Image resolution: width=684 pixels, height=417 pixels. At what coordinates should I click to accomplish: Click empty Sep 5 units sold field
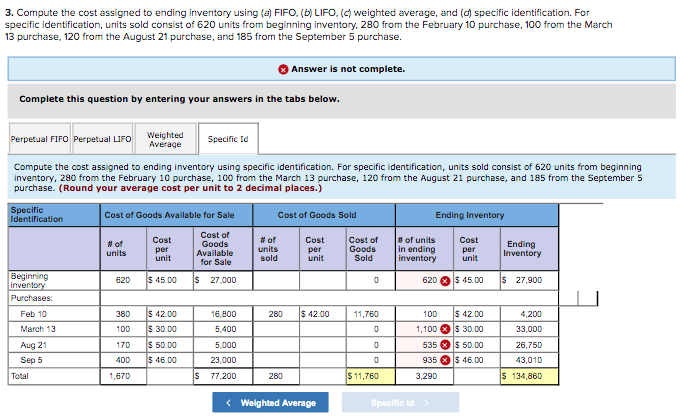click(276, 360)
